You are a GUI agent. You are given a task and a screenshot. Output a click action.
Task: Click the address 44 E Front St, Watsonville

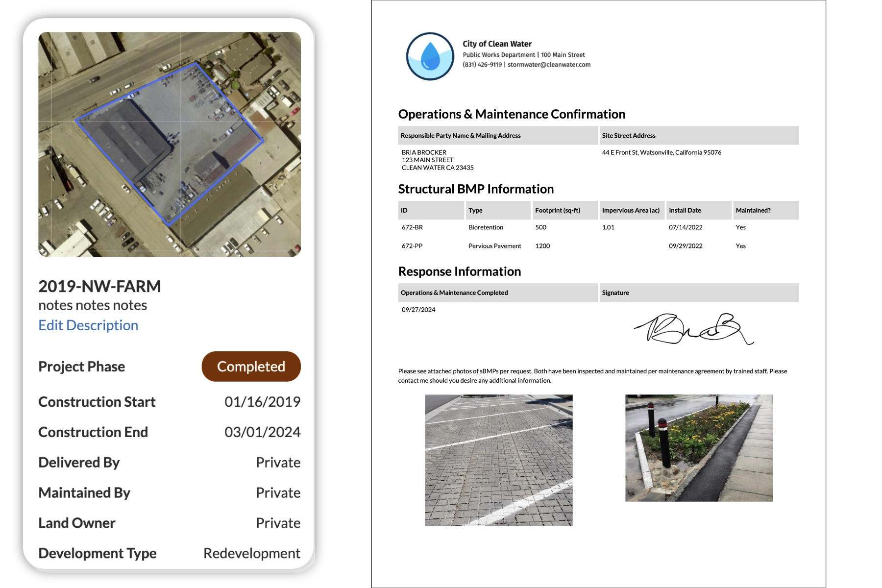661,152
